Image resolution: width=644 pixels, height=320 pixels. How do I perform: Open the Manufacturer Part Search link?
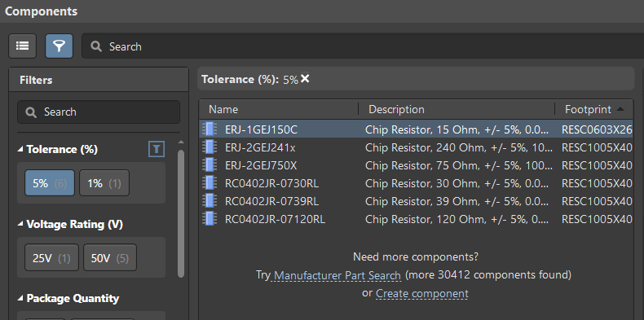click(x=337, y=275)
